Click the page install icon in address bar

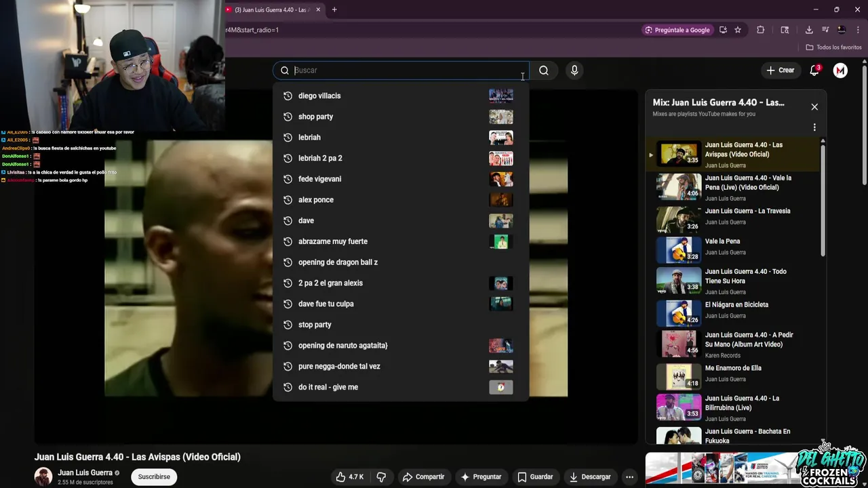tap(723, 30)
